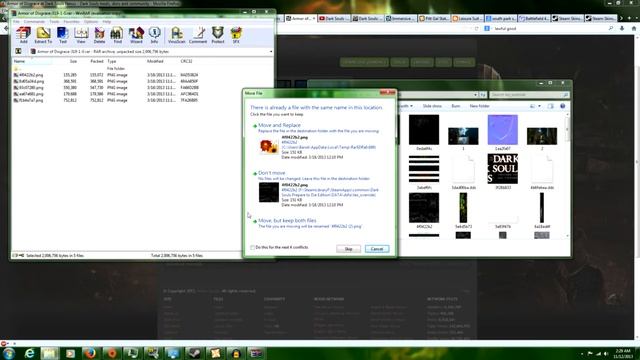Select the second PNG file, size 368,591

[x=106, y=81]
